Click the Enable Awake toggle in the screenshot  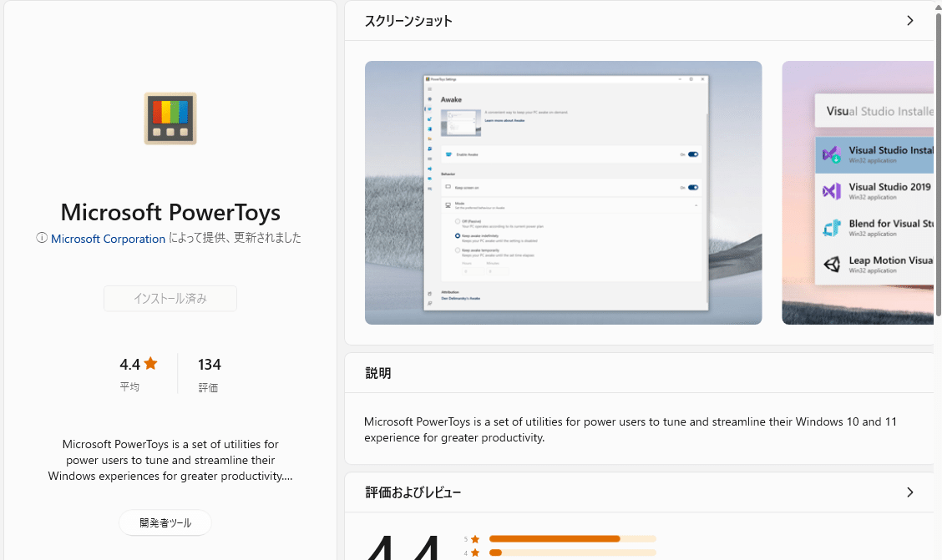692,154
